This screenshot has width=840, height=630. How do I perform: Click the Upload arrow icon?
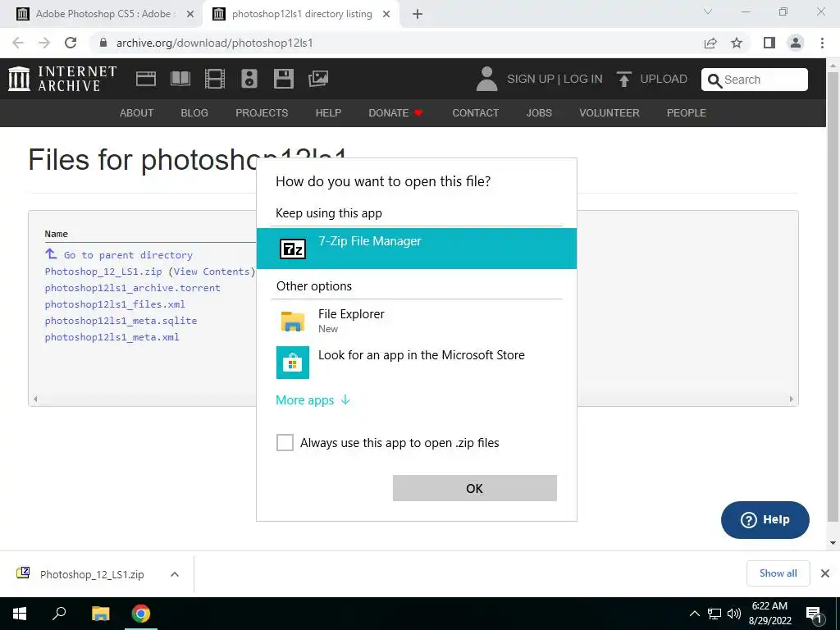click(x=623, y=79)
